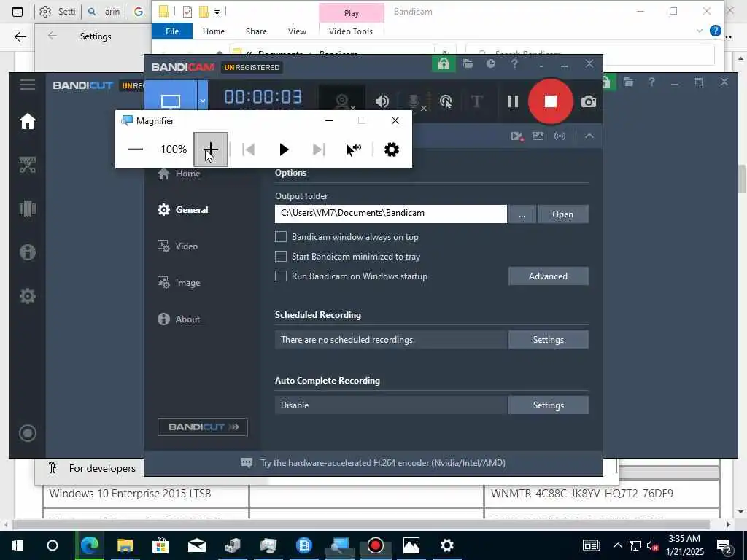The height and width of the screenshot is (560, 747).
Task: Click Magnifier next sentence button
Action: 319,149
